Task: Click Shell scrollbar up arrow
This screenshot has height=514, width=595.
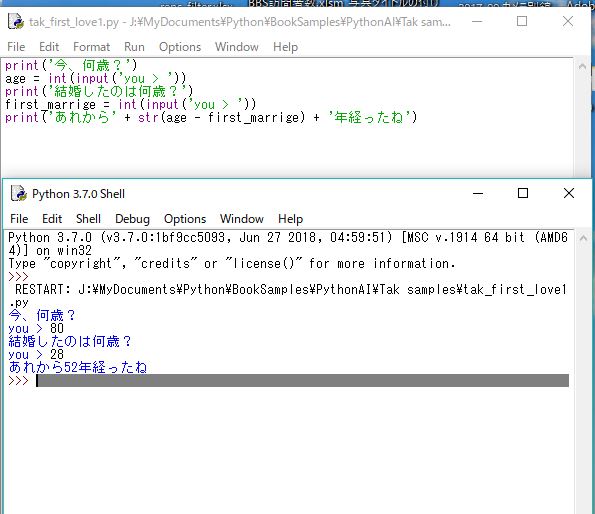Action: [x=584, y=238]
